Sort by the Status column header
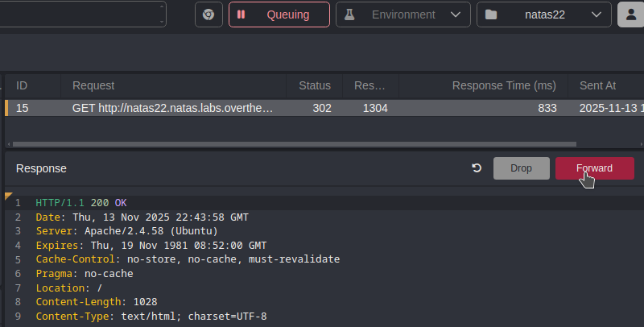This screenshot has height=327, width=644. point(315,85)
